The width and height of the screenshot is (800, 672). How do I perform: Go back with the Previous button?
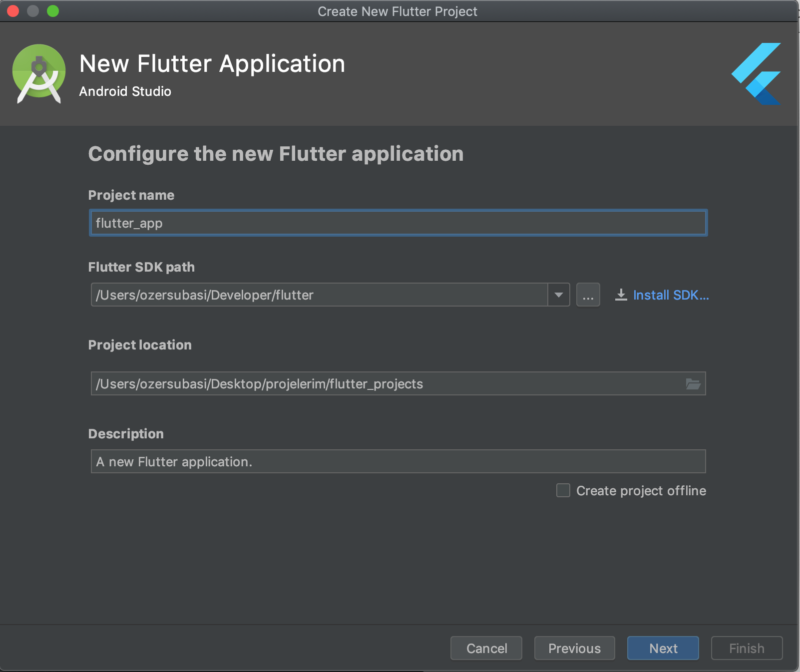574,648
